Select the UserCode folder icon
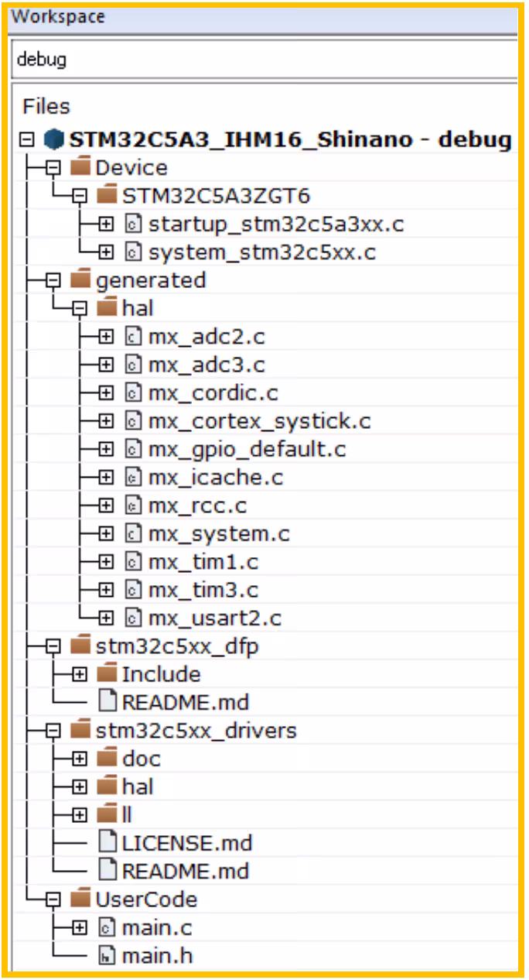The image size is (529, 980). pos(80,899)
